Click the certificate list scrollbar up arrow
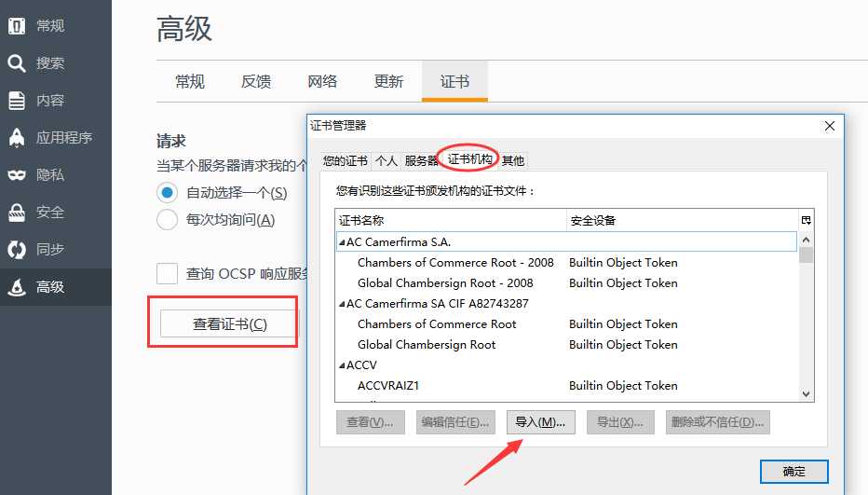The height and width of the screenshot is (495, 868). tap(806, 240)
